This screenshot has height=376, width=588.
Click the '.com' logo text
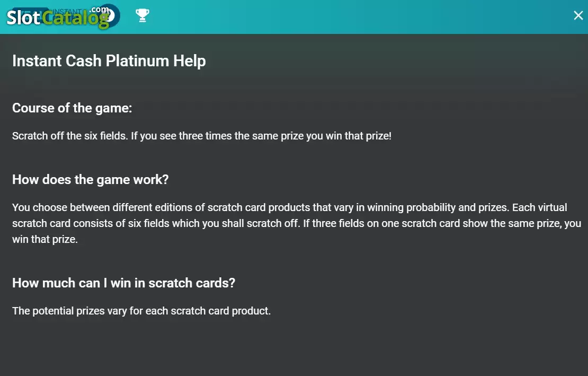pyautogui.click(x=100, y=10)
